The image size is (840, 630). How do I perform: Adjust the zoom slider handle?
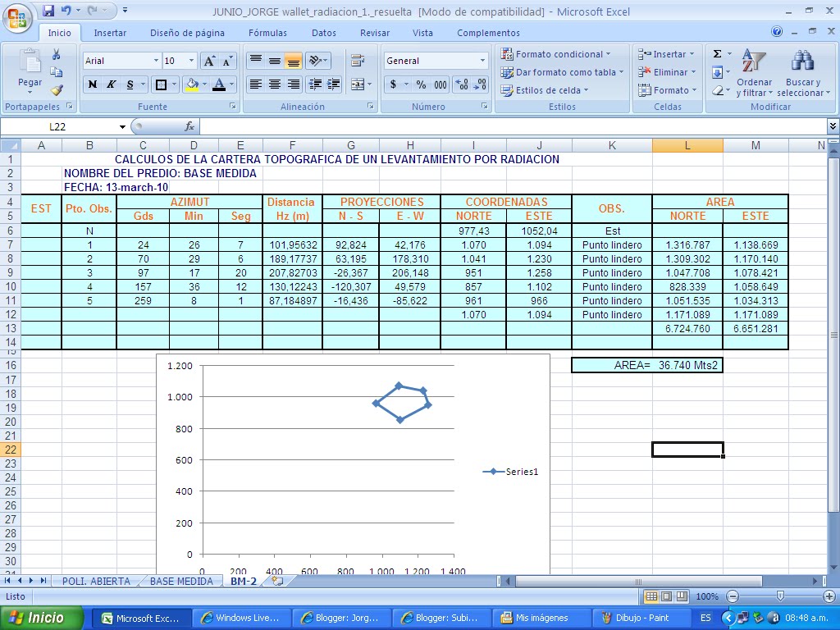[x=781, y=596]
